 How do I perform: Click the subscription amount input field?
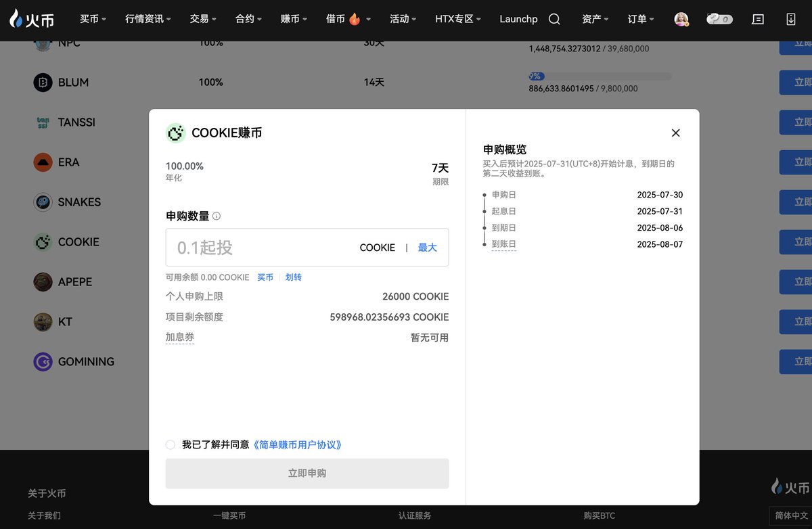click(307, 248)
